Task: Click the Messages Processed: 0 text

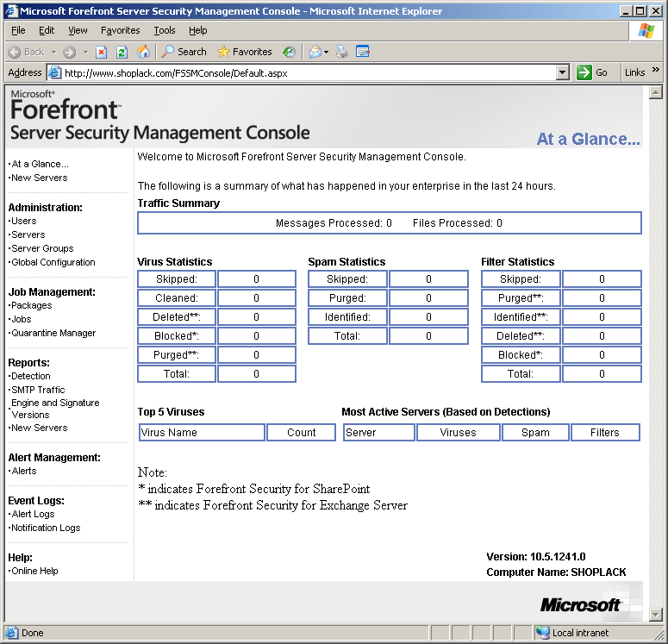Action: coord(334,223)
